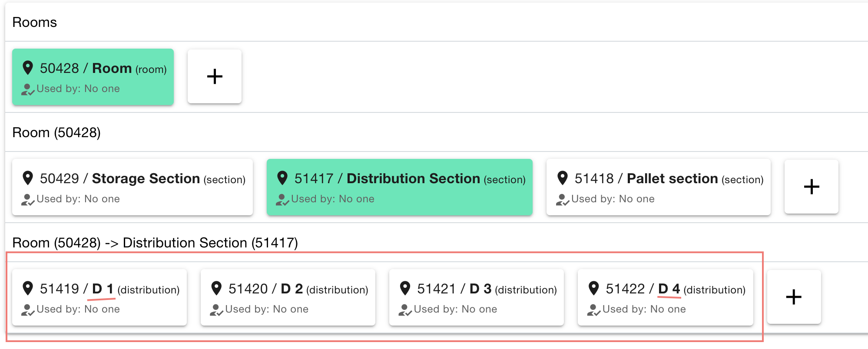The height and width of the screenshot is (349, 868).
Task: Click user-check icon on Room 50428 card
Action: [x=28, y=89]
